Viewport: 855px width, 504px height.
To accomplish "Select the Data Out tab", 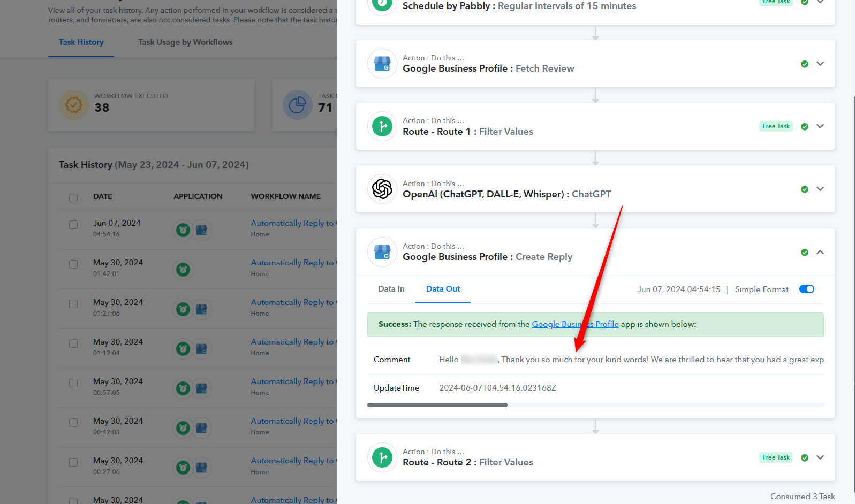I will [x=443, y=289].
